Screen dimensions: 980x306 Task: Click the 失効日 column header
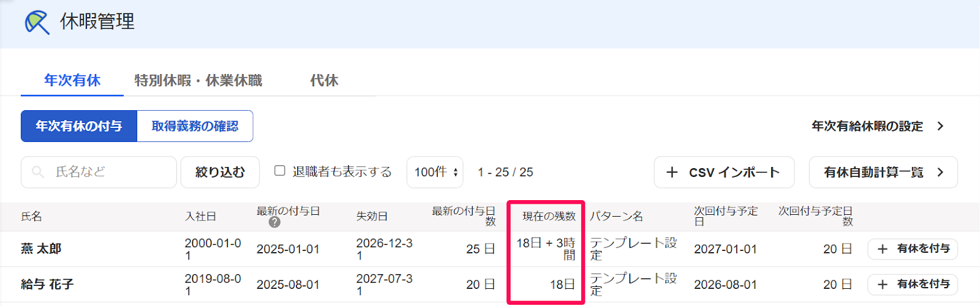(x=372, y=217)
